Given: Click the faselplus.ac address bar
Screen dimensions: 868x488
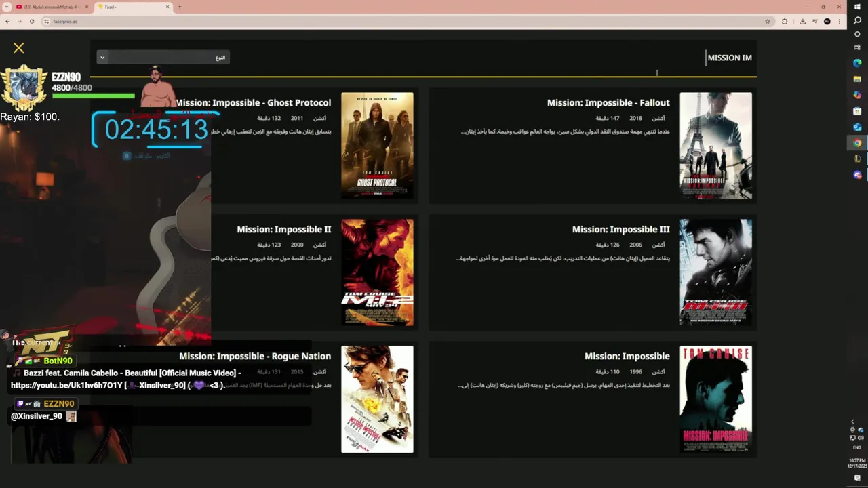Looking at the screenshot, I should pos(407,21).
